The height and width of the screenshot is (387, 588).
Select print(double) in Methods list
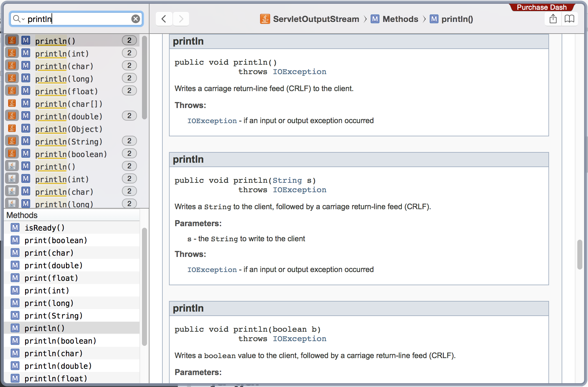72,265
